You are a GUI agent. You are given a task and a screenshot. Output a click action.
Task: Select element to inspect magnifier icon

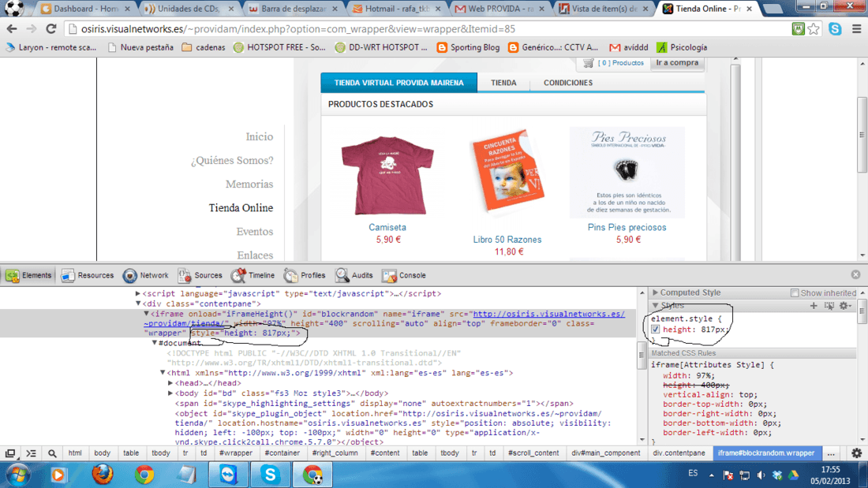point(52,453)
